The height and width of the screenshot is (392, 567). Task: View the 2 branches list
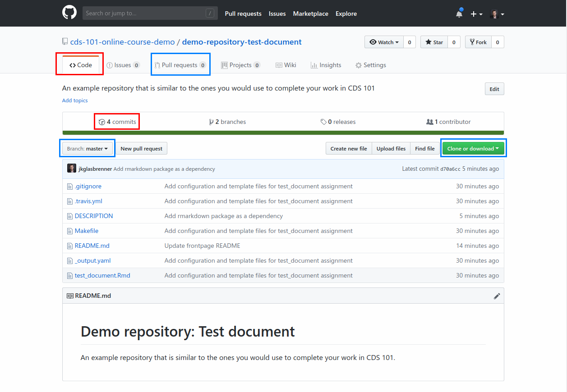pos(227,122)
